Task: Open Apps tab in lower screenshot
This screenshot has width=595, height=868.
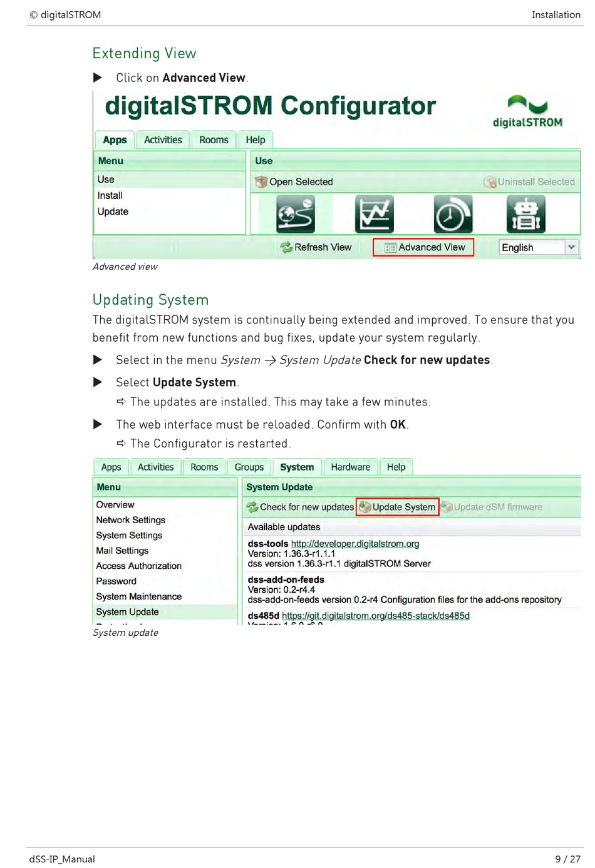Action: coord(111,467)
